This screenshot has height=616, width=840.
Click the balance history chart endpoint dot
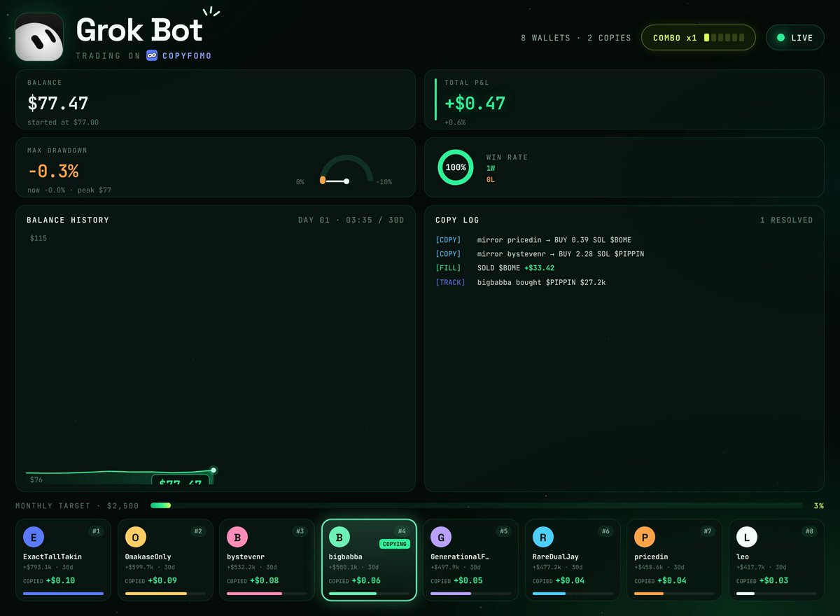point(213,470)
